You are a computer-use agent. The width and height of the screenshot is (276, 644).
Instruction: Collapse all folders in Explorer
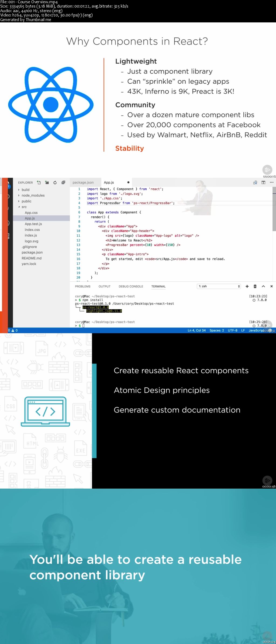coord(63,183)
